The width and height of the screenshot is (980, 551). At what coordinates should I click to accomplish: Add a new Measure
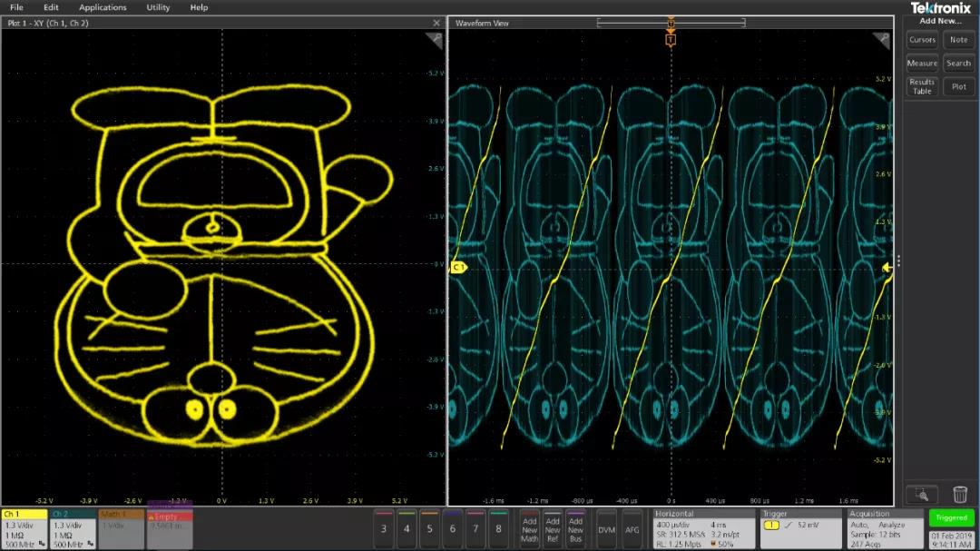point(922,64)
